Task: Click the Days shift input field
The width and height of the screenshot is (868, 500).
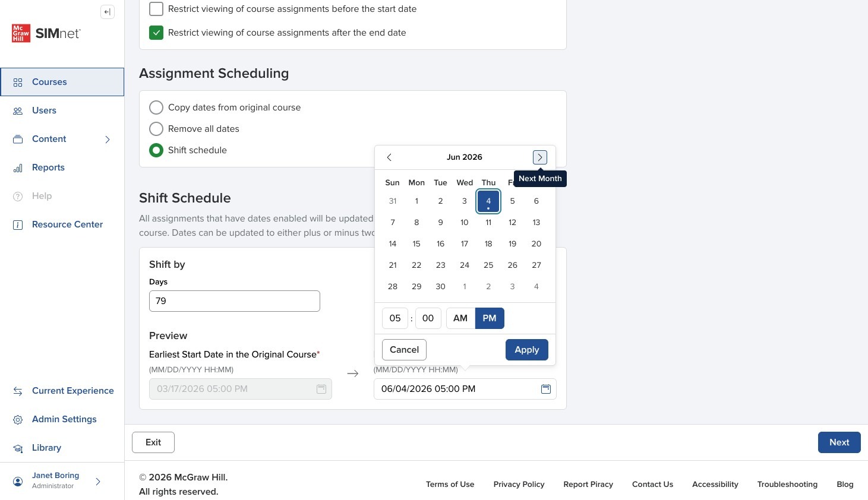Action: 235,301
